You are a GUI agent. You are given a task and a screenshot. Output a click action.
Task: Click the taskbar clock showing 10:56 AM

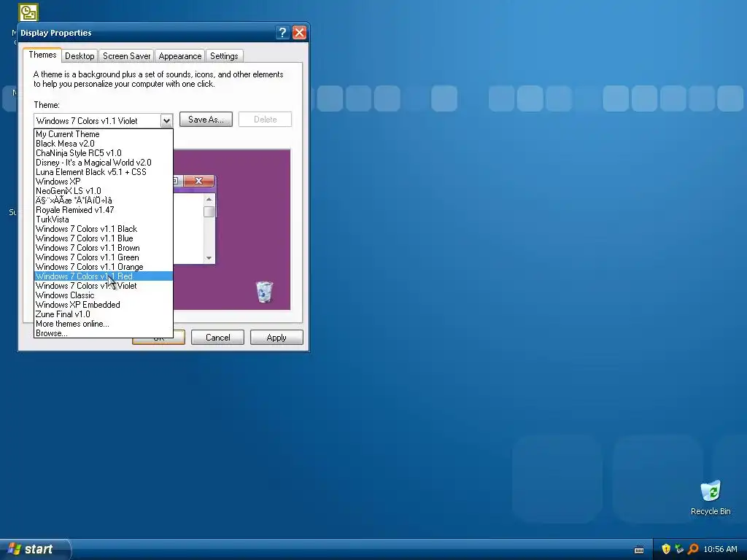tap(720, 550)
